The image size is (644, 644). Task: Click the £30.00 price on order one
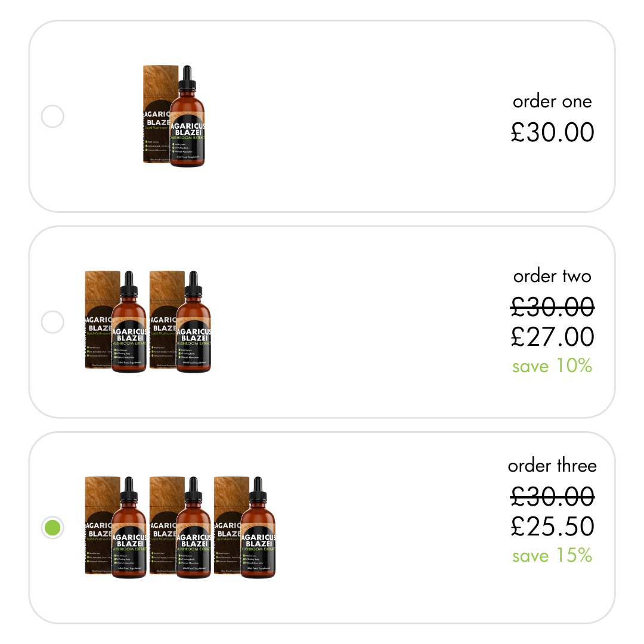pos(553,132)
